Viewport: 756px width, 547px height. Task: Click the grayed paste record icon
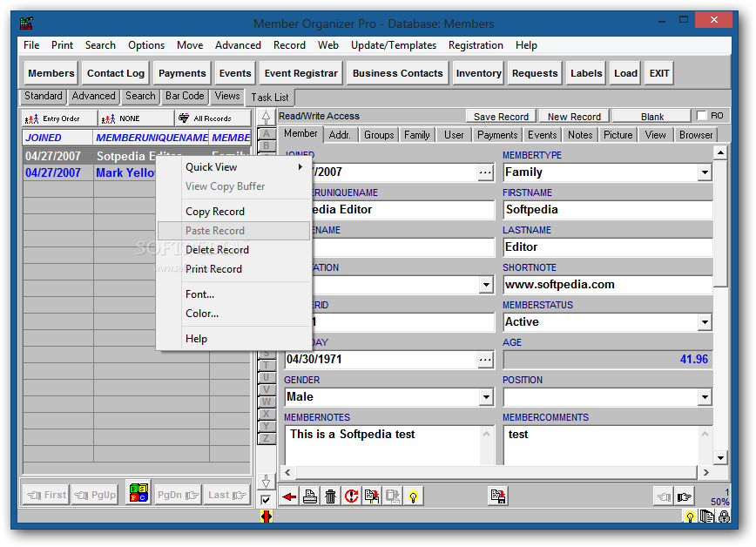point(393,496)
